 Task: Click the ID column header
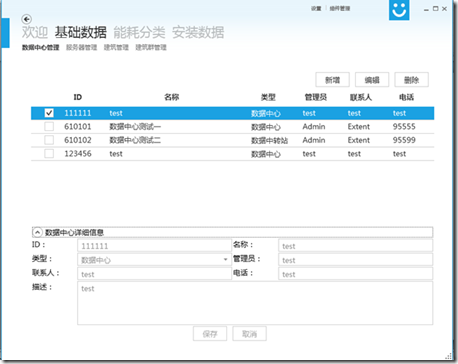pyautogui.click(x=78, y=97)
